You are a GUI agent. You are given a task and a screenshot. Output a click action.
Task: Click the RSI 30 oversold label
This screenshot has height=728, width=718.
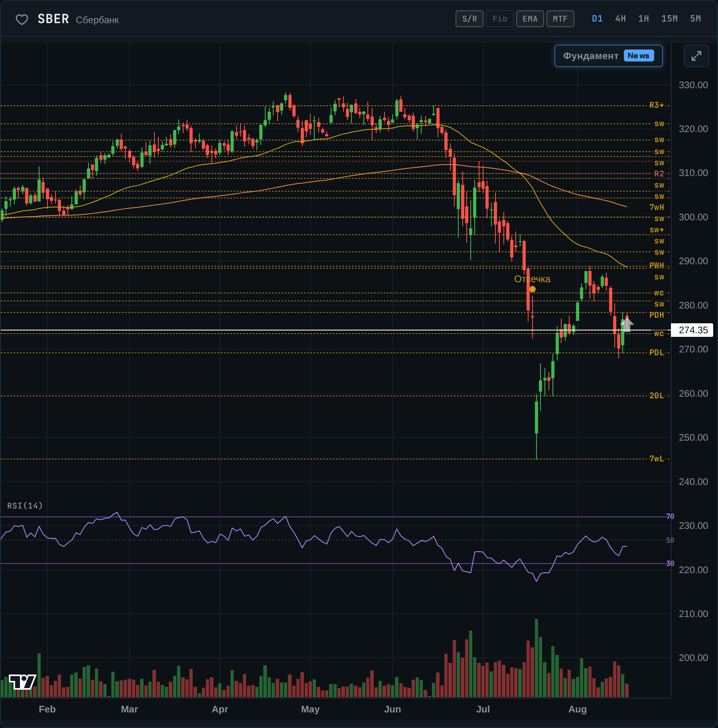pos(670,564)
